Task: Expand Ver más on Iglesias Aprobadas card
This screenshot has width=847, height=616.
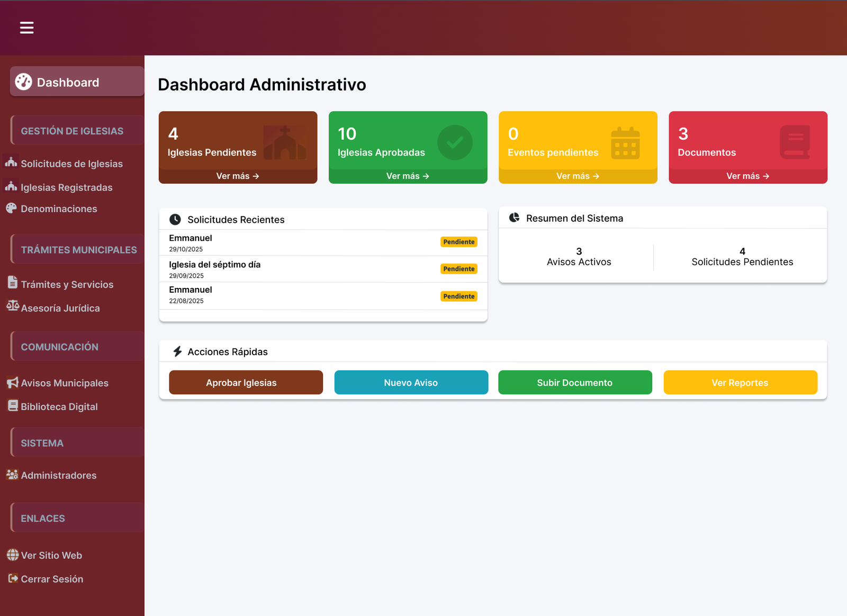Action: (408, 176)
